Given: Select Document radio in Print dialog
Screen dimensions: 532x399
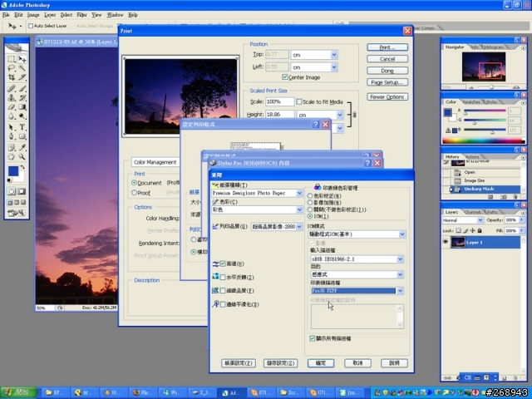Looking at the screenshot, I should (134, 183).
